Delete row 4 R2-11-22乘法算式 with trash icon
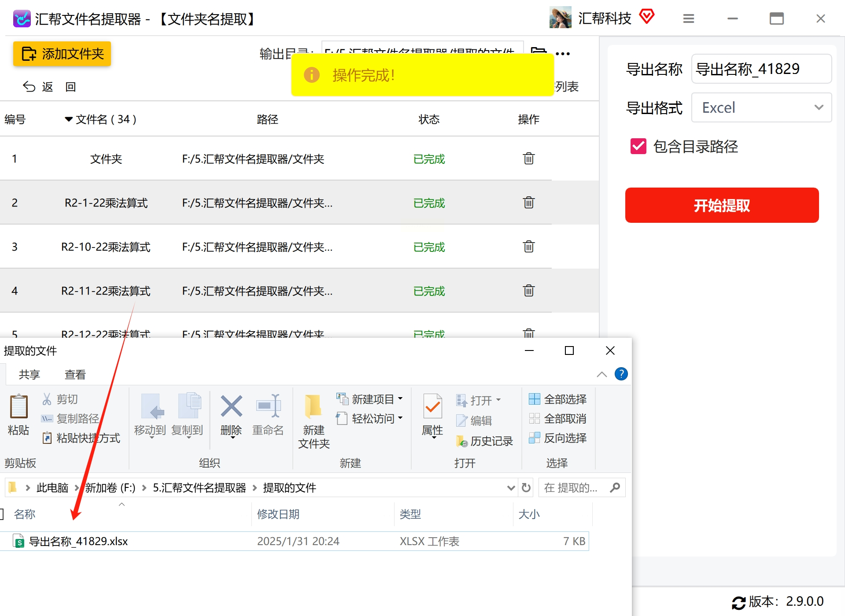845x616 pixels. tap(529, 291)
